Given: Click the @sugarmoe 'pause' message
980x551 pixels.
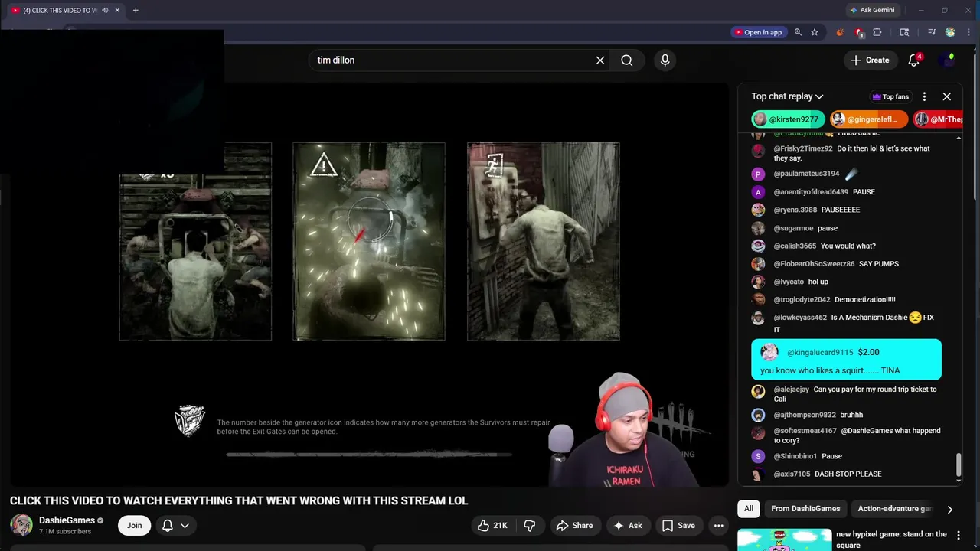Looking at the screenshot, I should [846, 228].
